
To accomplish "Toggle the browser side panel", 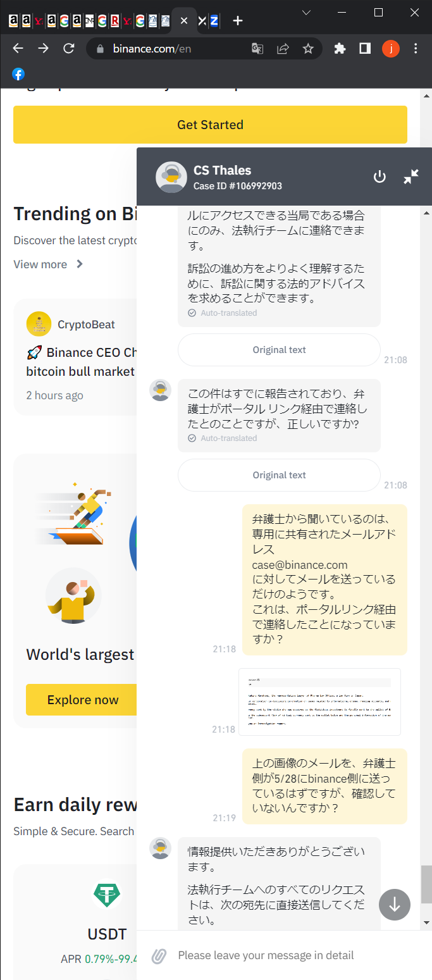I will [365, 49].
